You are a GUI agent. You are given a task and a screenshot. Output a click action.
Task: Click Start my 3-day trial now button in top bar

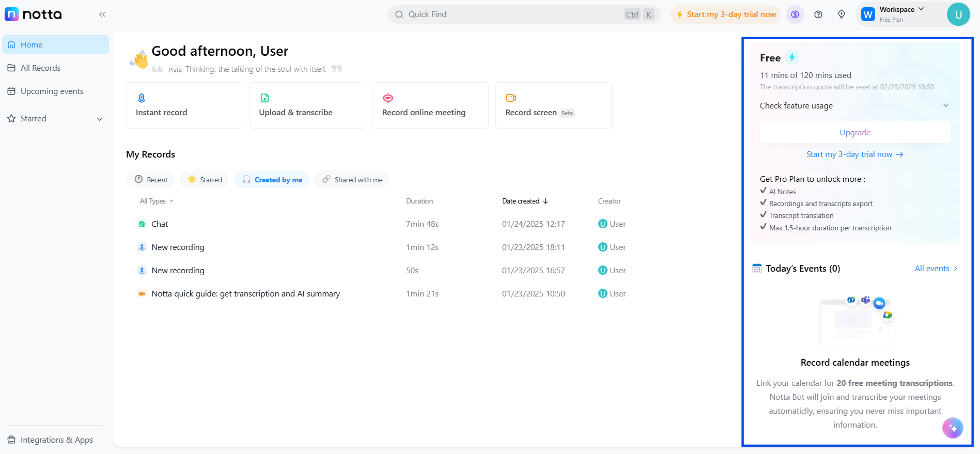click(726, 14)
